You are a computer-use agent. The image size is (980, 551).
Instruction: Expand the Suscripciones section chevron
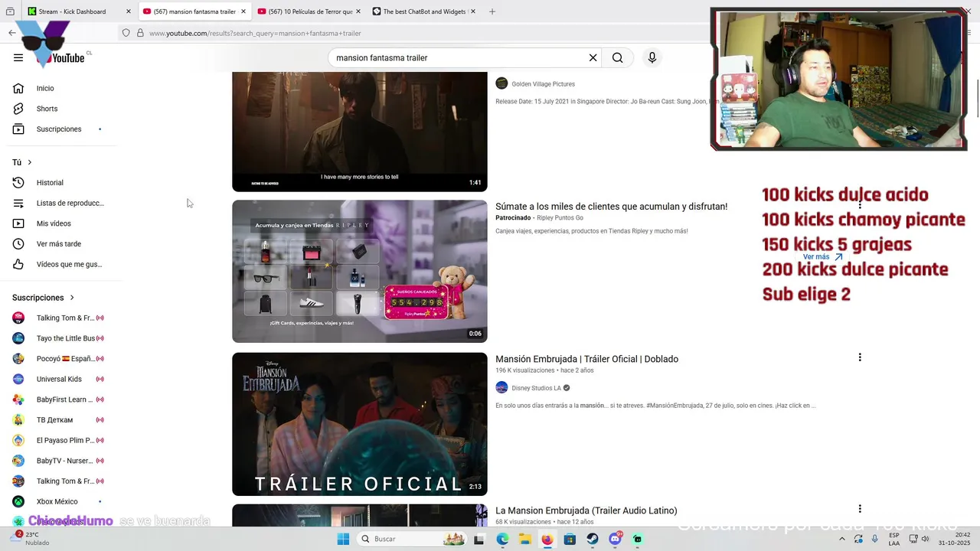[x=72, y=298]
